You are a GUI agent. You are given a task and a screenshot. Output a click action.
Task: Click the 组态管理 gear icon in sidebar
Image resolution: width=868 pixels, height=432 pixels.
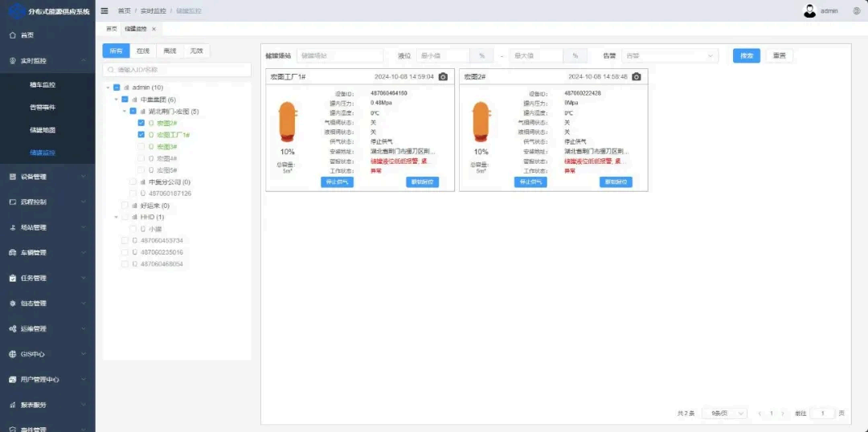[x=13, y=303]
